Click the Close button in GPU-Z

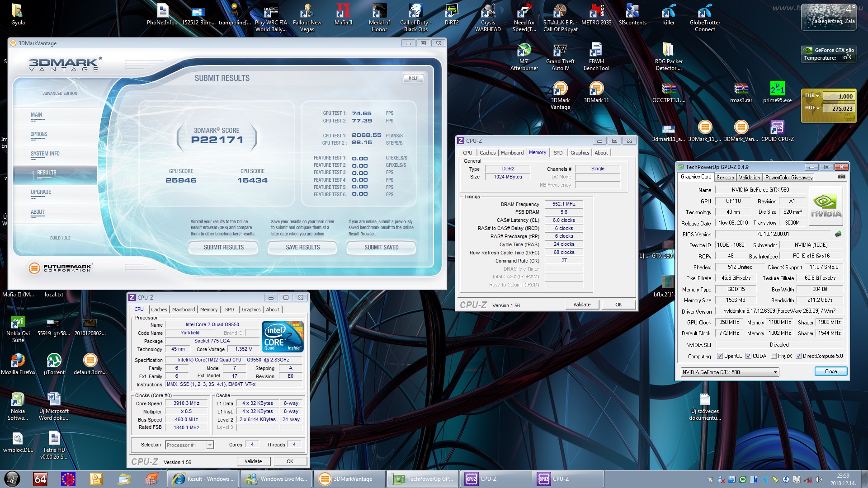[x=830, y=371]
